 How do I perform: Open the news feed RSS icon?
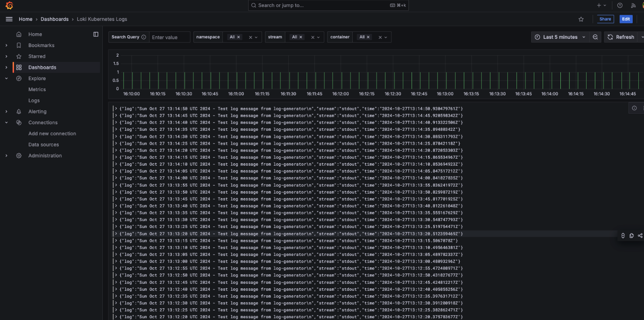tap(633, 6)
